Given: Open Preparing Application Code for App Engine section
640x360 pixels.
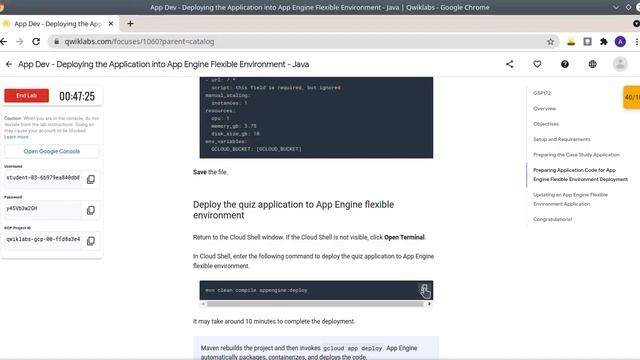Looking at the screenshot, I should point(580,175).
